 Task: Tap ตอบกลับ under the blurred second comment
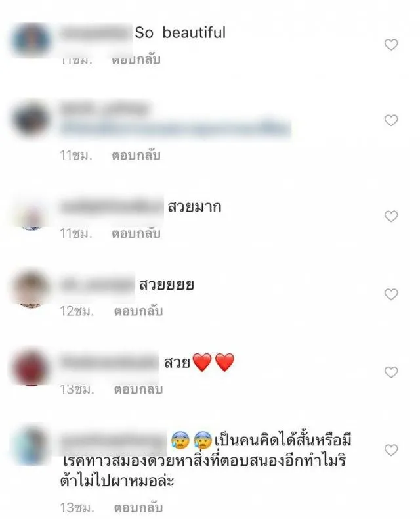tap(136, 155)
